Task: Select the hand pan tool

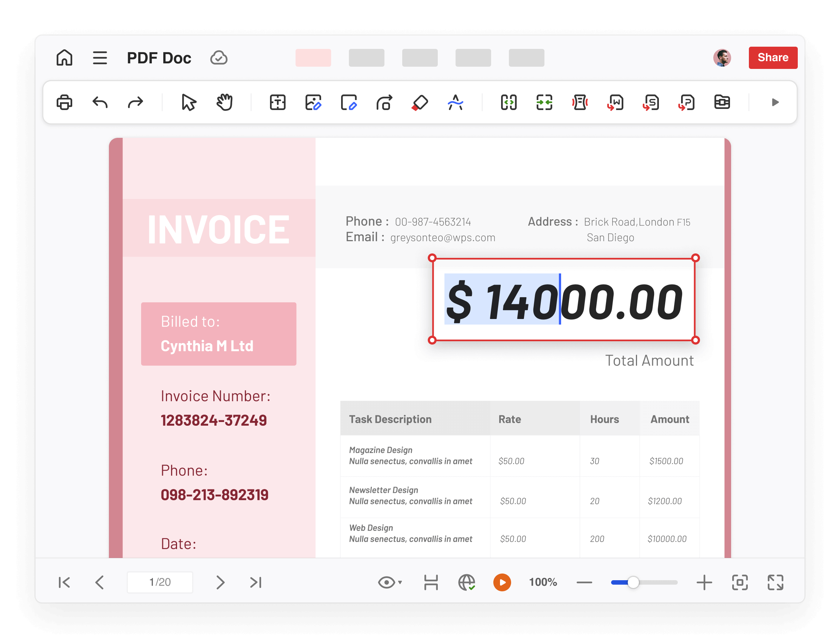Action: click(224, 102)
